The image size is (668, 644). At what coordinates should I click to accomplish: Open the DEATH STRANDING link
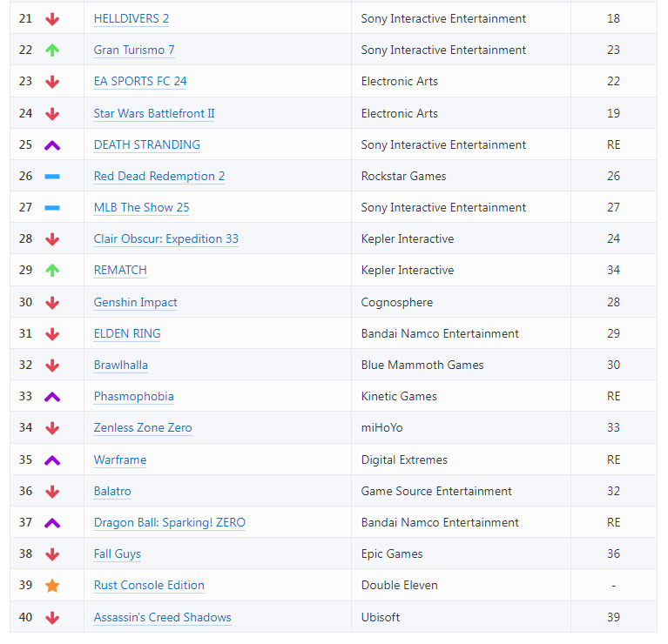(147, 144)
